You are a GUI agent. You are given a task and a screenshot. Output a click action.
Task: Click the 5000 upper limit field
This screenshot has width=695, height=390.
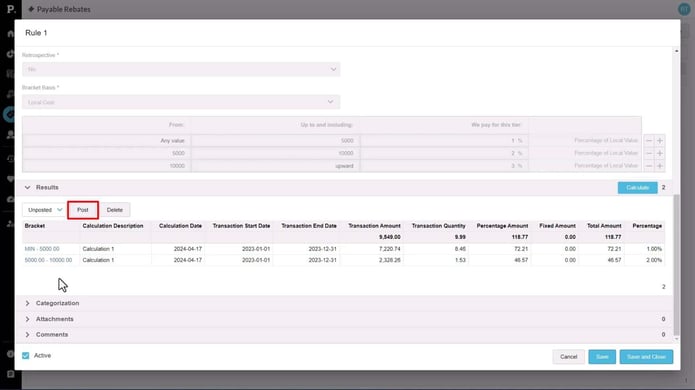(275, 140)
